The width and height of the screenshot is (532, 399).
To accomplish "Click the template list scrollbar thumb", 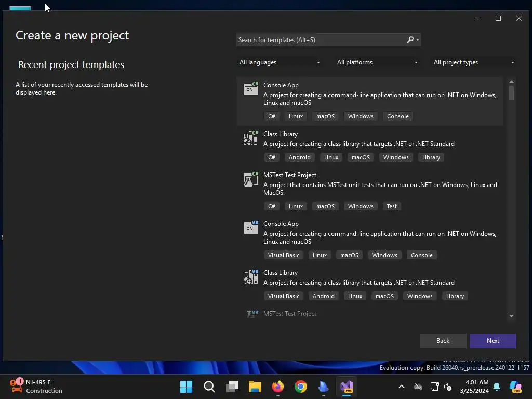I will coord(511,92).
